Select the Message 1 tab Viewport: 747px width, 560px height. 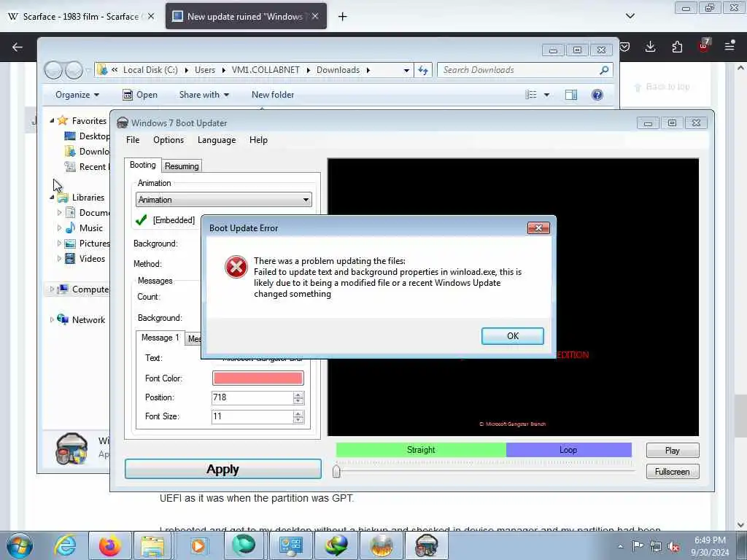160,337
